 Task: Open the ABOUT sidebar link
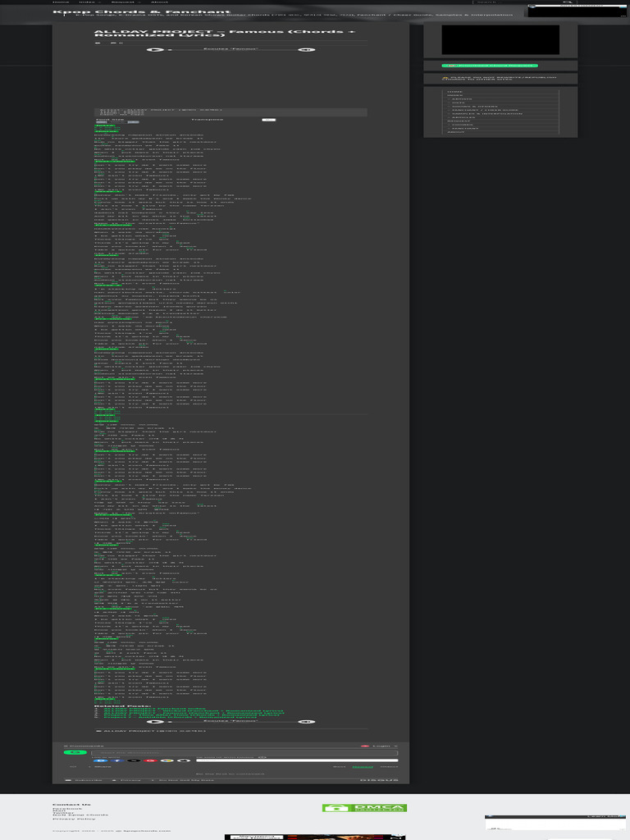tap(456, 132)
